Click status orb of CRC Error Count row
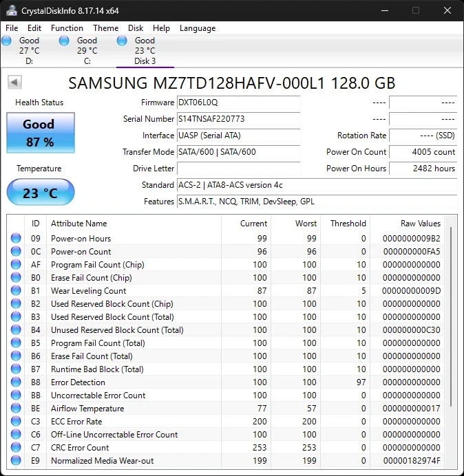464x476 pixels. click(16, 447)
